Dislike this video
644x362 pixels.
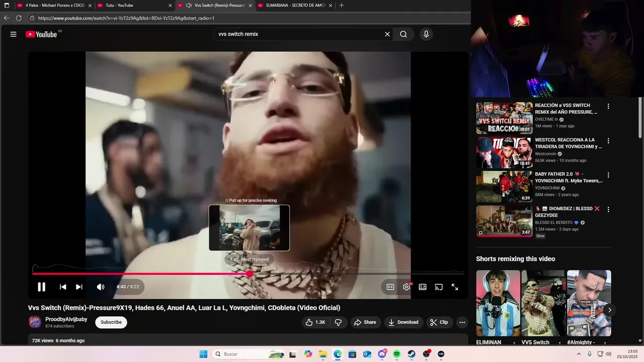[x=338, y=322]
